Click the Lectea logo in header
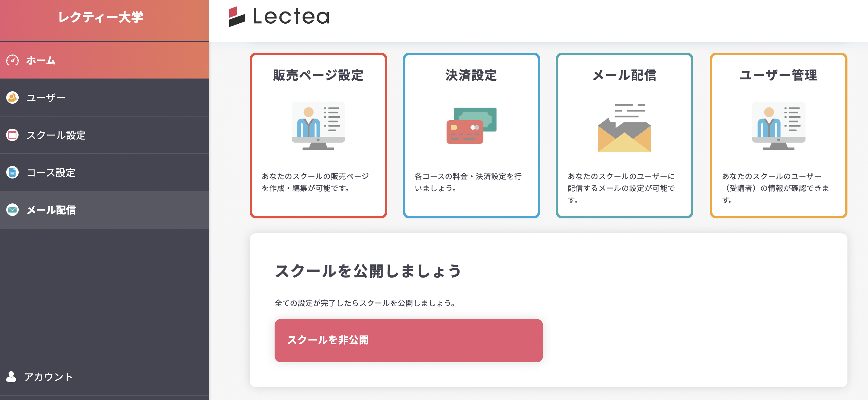The image size is (868, 400). click(x=279, y=16)
